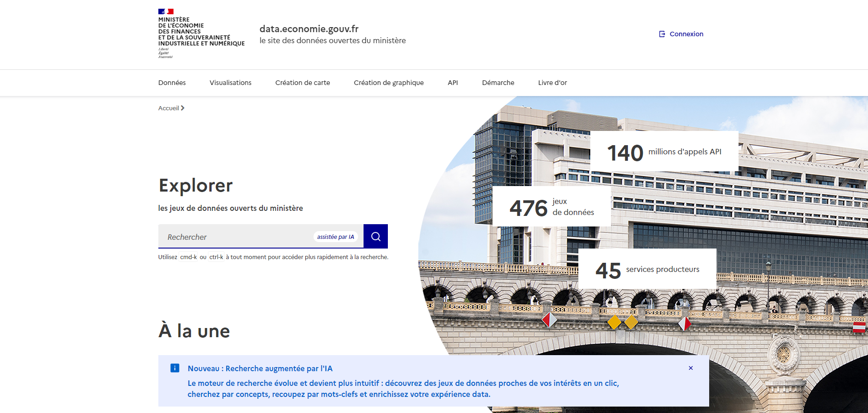This screenshot has height=413, width=868.
Task: Click the breadcrumb chevron after Accueil
Action: (183, 108)
